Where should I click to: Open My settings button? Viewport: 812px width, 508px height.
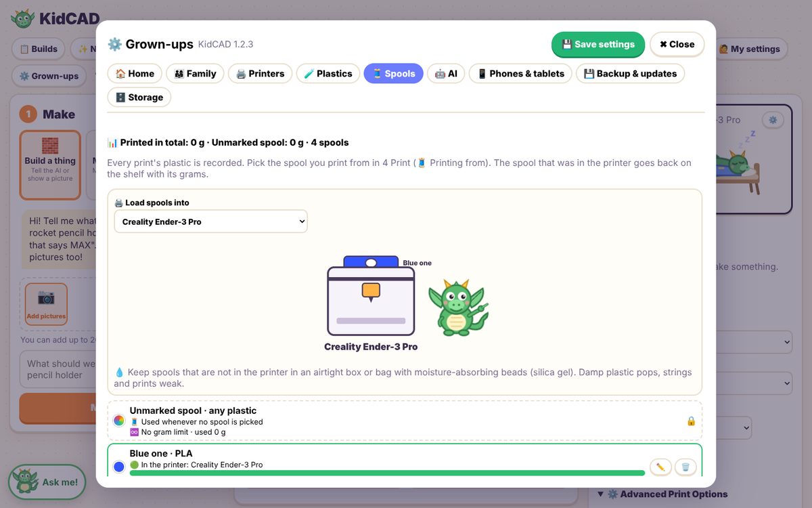749,49
